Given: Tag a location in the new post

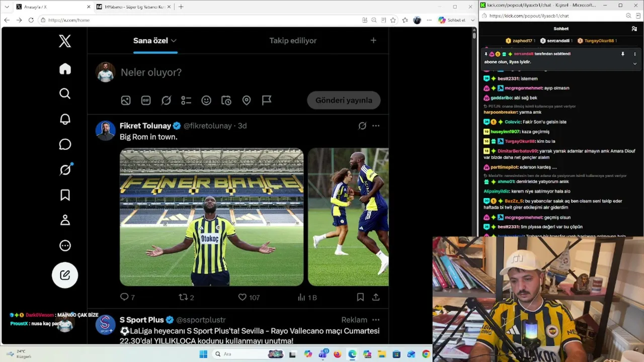Looking at the screenshot, I should (x=247, y=101).
